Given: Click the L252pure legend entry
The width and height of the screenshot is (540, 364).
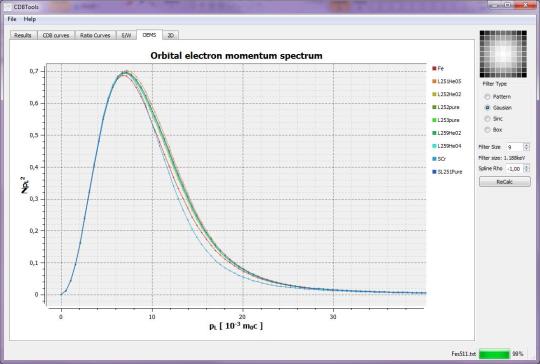Looking at the screenshot, I should [446, 107].
